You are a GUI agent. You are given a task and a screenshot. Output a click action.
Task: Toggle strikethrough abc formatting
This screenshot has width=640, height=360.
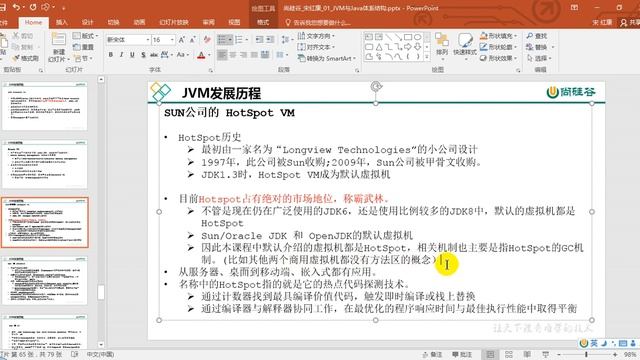click(x=154, y=55)
